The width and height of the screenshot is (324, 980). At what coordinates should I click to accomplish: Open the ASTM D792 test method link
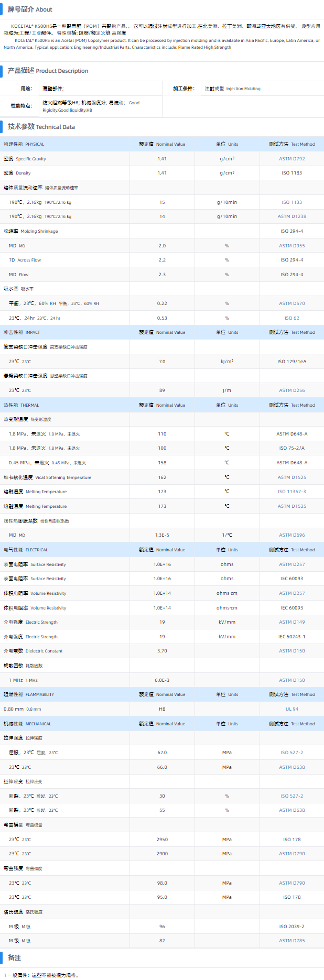pos(291,159)
